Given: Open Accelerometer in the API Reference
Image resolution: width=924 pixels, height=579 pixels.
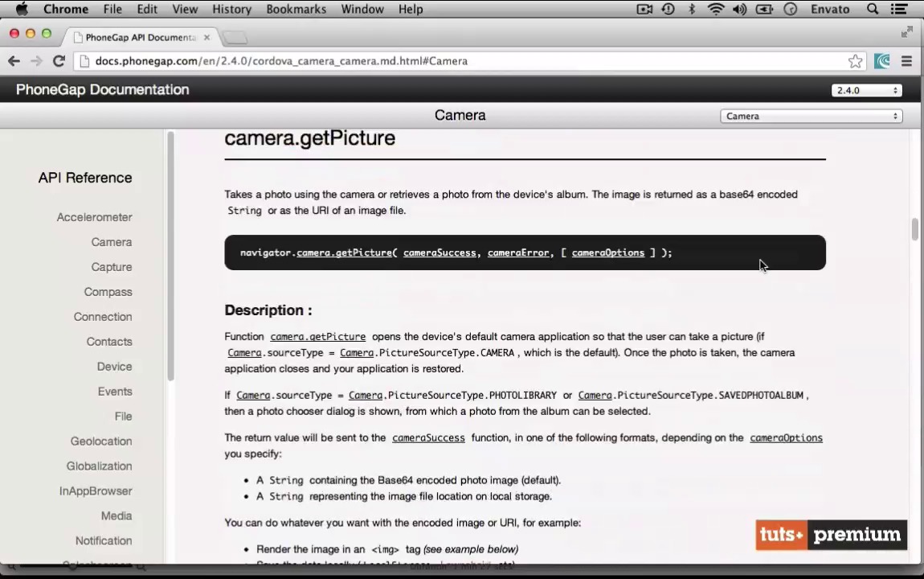Looking at the screenshot, I should [x=94, y=217].
